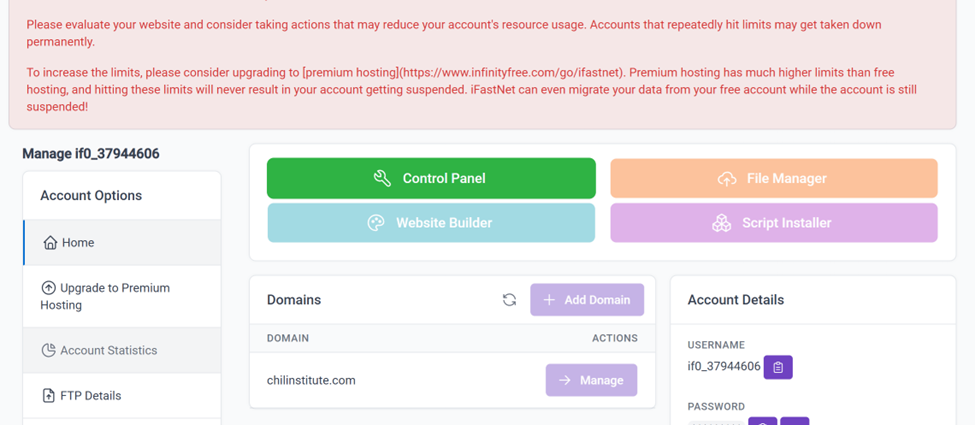975x425 pixels.
Task: Click the pie chart icon for Account Statistics
Action: tap(48, 351)
